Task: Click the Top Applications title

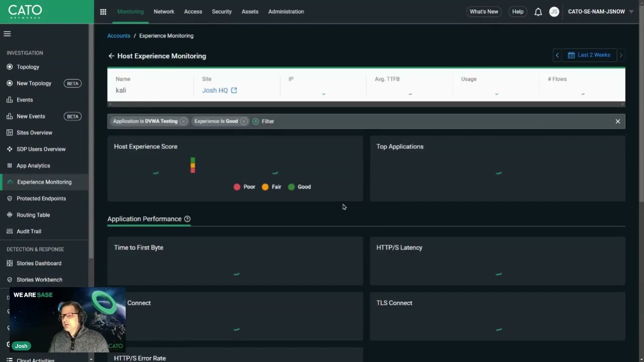Action: (x=400, y=146)
